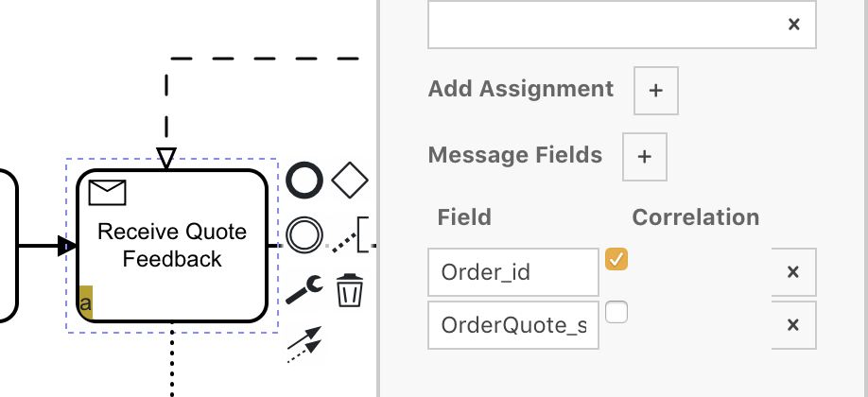Click envelope icon on Receive Quote Feedback
This screenshot has height=397, width=868.
[x=107, y=193]
